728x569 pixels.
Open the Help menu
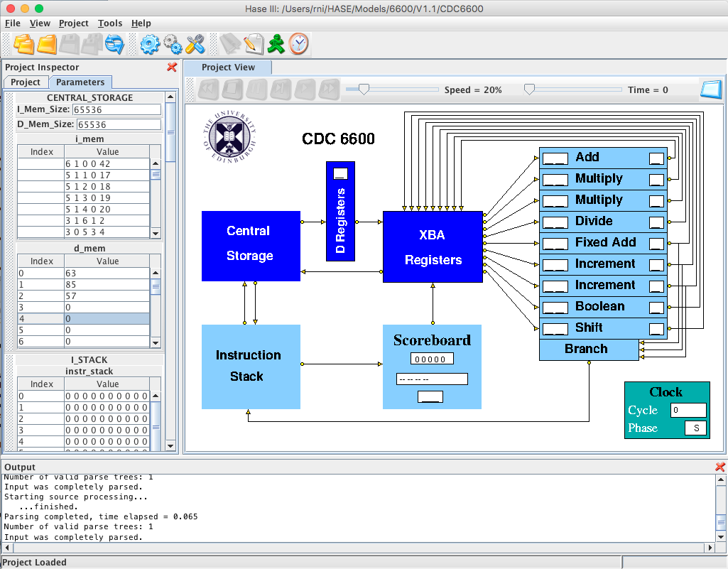click(x=141, y=23)
